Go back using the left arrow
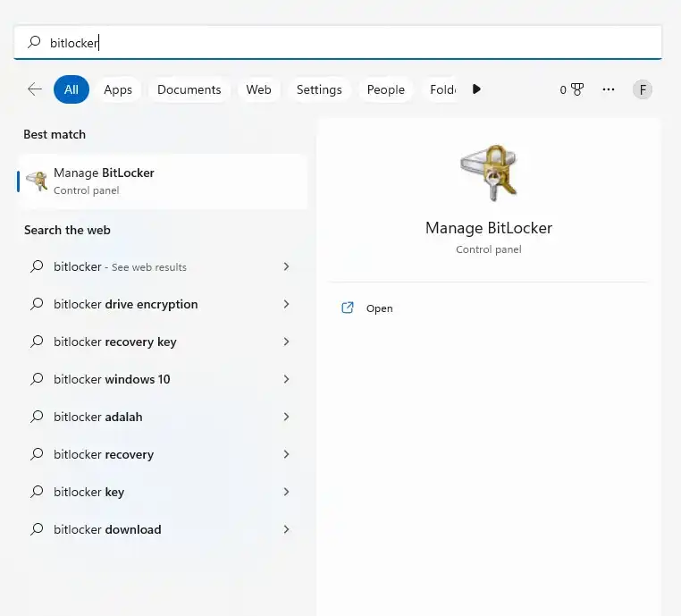Viewport: 681px width, 616px height. click(35, 89)
